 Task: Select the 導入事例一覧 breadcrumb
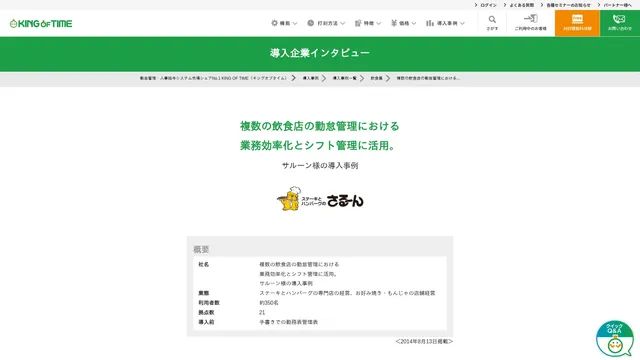tap(344, 78)
